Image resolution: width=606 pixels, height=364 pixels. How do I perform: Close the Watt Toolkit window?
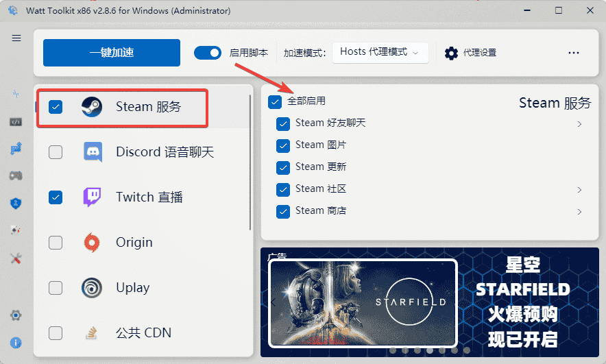(x=590, y=10)
